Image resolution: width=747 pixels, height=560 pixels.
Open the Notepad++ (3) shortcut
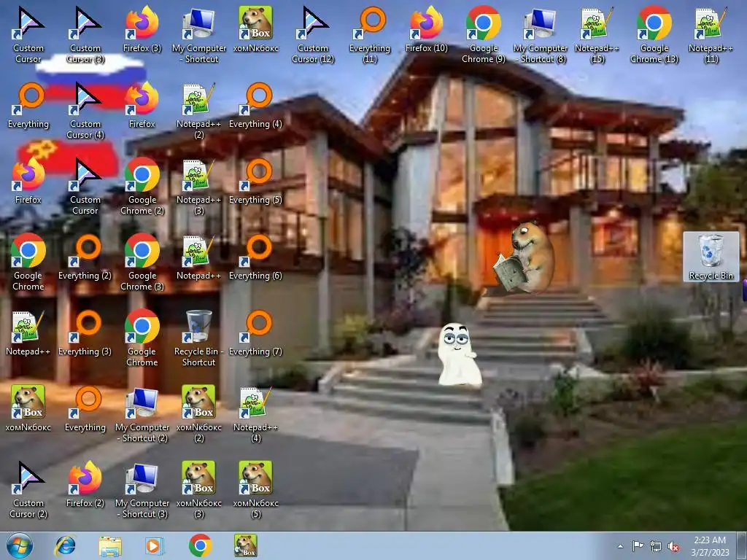coord(198,186)
